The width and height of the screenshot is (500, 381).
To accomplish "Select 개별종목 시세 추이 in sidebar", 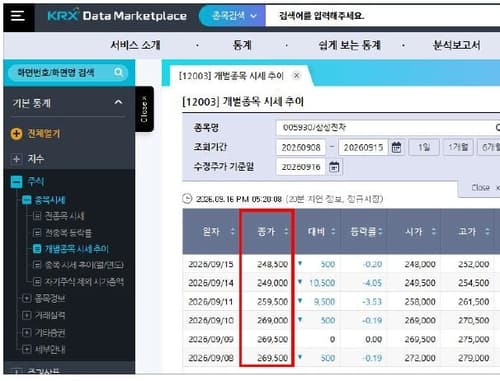I will 77,249.
